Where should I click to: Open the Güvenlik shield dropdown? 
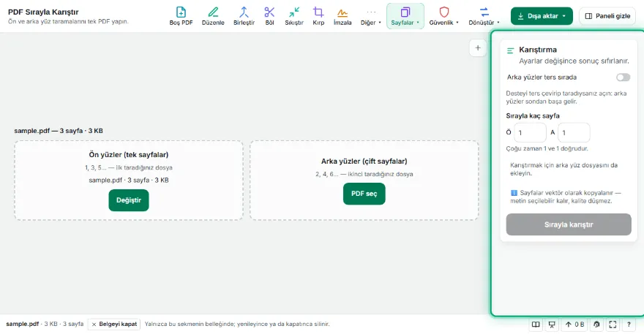444,16
